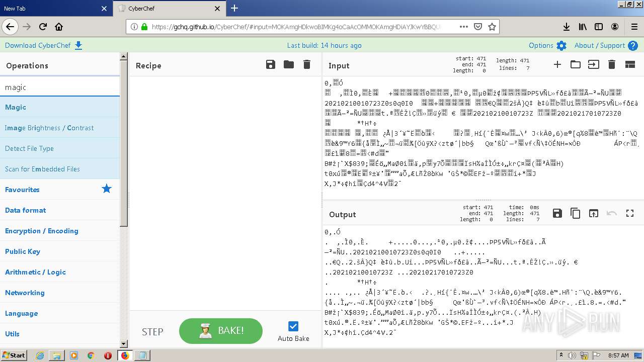Open Firefox downloads arrow
644x362 pixels.
pyautogui.click(x=567, y=27)
